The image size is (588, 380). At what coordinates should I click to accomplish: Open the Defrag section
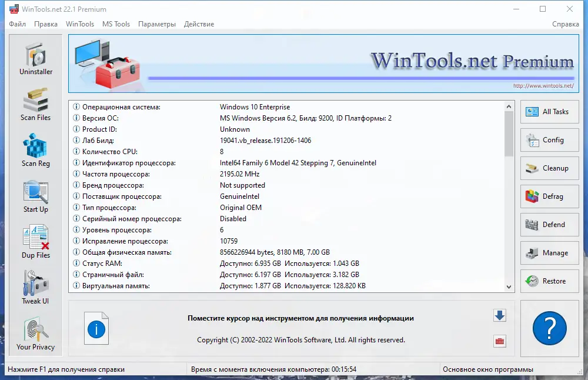click(549, 196)
